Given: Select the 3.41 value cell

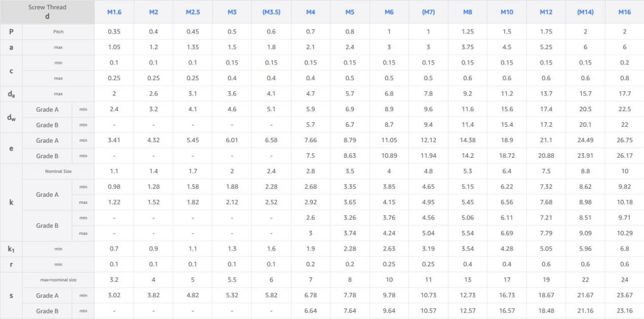Looking at the screenshot, I should pyautogui.click(x=114, y=140).
